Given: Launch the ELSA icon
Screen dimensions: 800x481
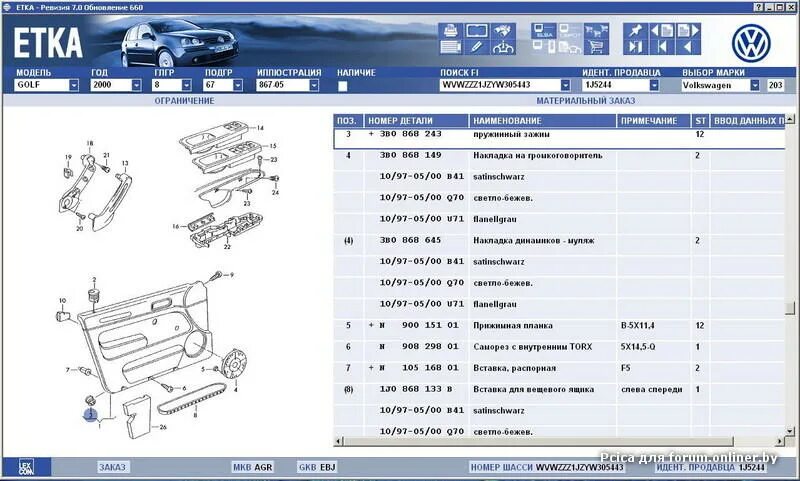Looking at the screenshot, I should coord(543,31).
